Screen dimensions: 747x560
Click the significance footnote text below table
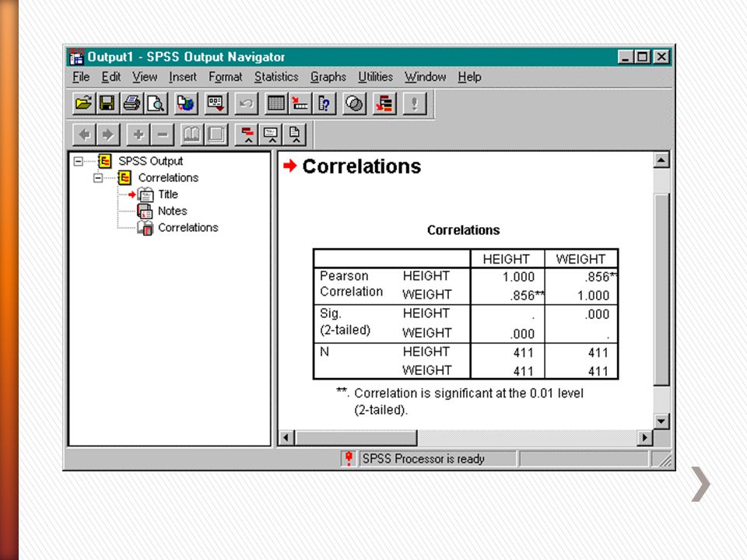pos(460,401)
